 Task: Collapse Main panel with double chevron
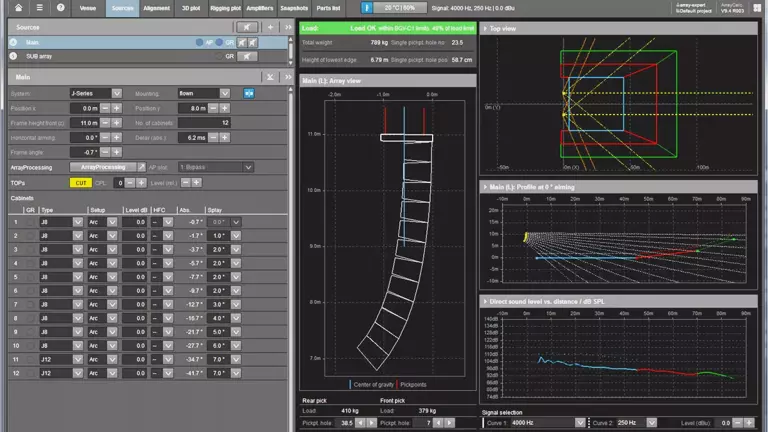(x=288, y=77)
